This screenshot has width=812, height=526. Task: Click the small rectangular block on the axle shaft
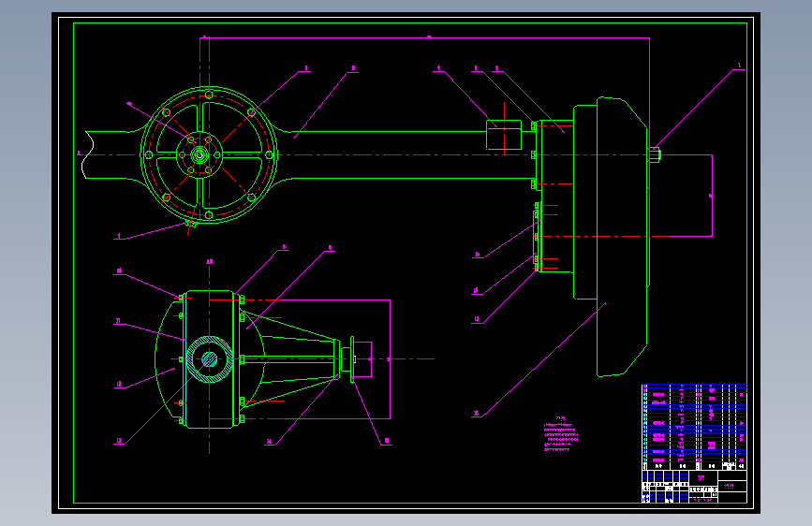pyautogui.click(x=503, y=135)
